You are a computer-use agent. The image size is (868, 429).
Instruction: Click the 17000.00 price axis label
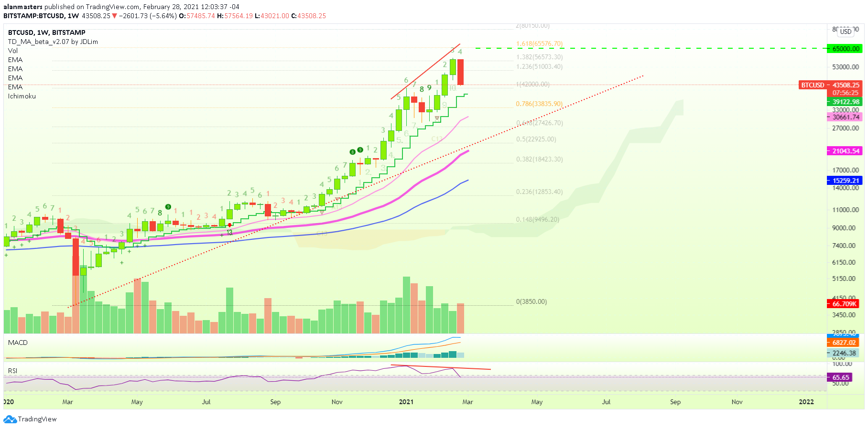click(x=846, y=170)
